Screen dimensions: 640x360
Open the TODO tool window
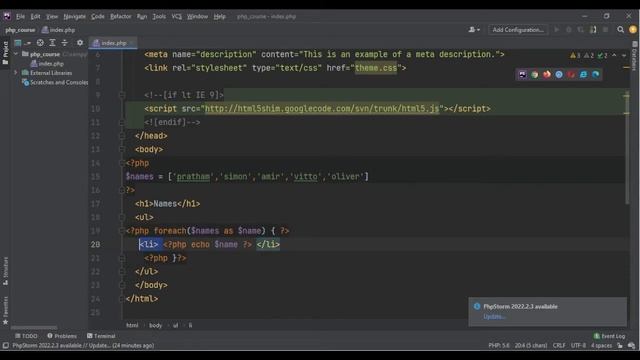(26, 336)
